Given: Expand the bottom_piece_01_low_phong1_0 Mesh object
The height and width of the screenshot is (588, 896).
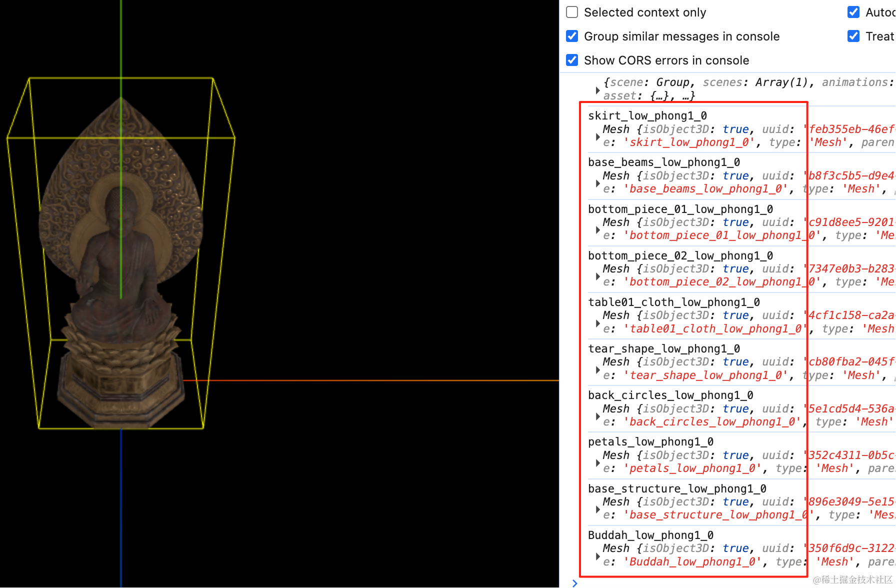Looking at the screenshot, I should 597,229.
